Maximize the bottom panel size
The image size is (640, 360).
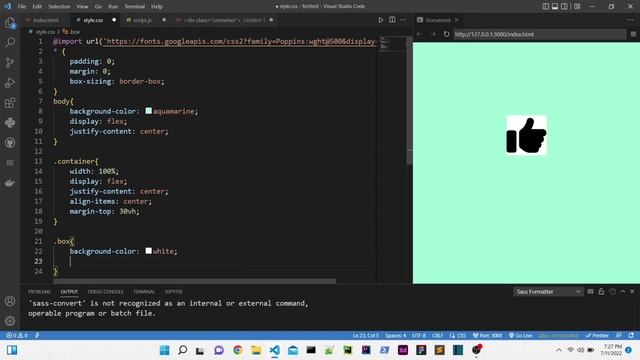(x=623, y=291)
